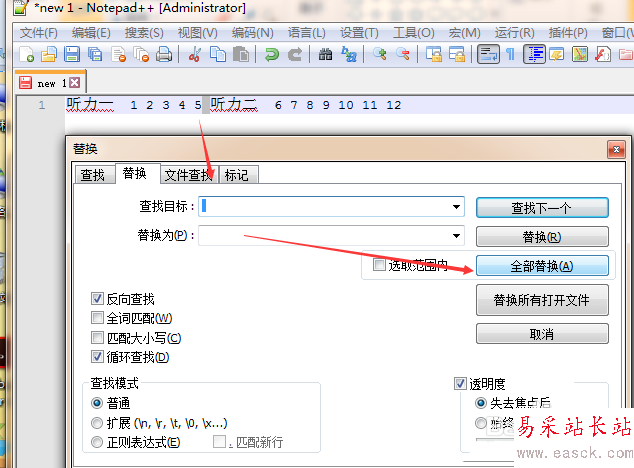The height and width of the screenshot is (468, 634).
Task: Open the 设置(T) menu
Action: 359,33
